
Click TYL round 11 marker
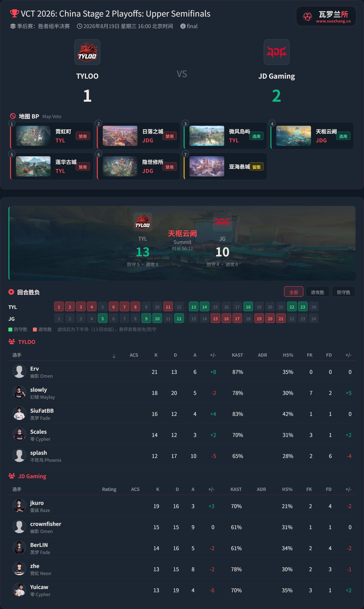tap(168, 307)
